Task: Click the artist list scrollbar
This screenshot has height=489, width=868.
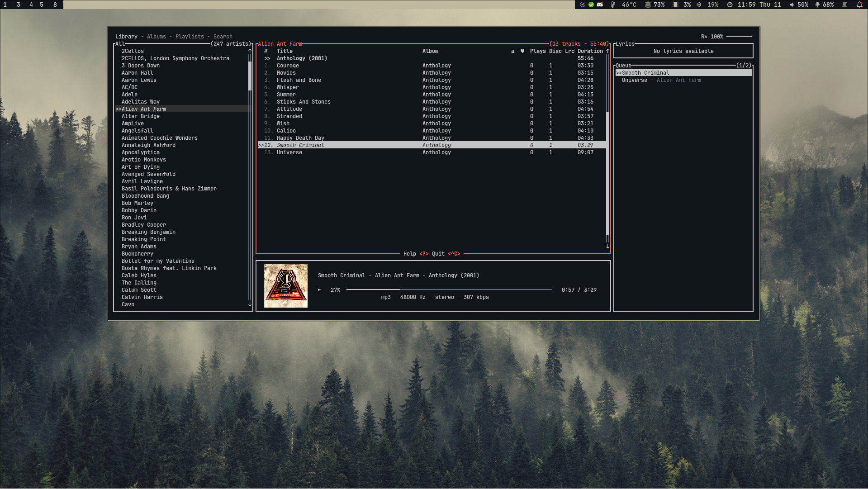Action: pyautogui.click(x=250, y=178)
